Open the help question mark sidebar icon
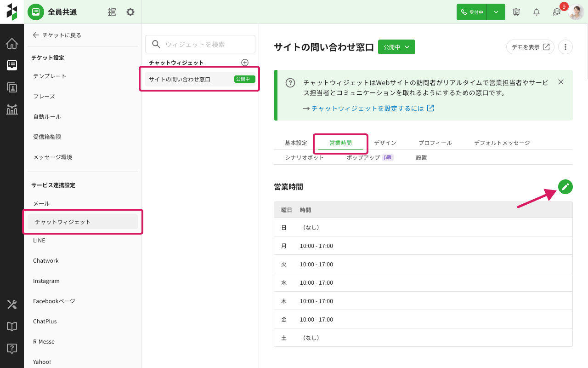 coord(12,348)
